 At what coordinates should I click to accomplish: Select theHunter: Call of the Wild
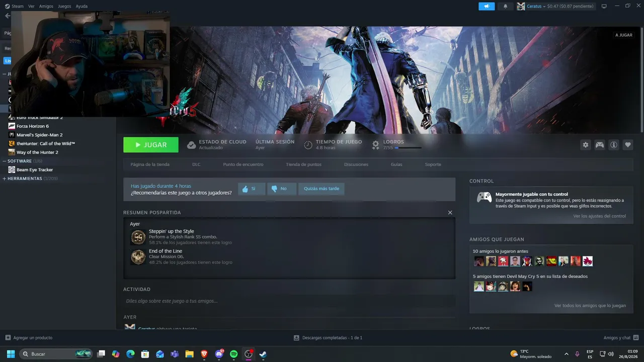tap(46, 144)
